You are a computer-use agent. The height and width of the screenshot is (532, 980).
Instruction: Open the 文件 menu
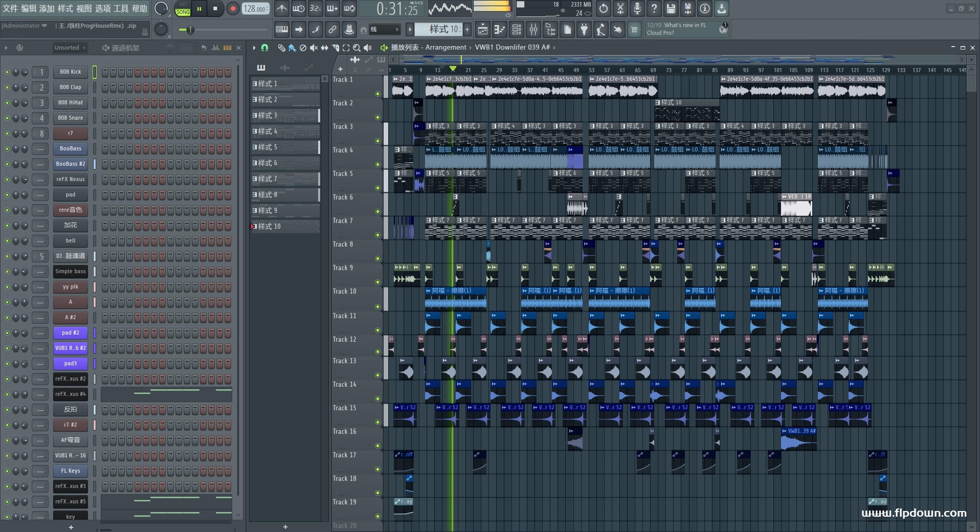click(10, 8)
